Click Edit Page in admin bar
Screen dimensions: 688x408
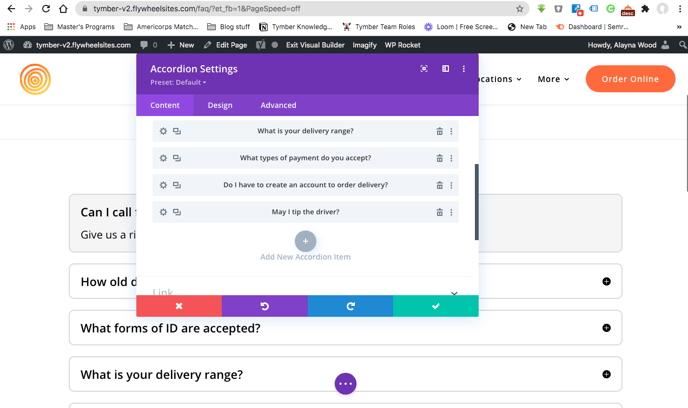pos(226,45)
